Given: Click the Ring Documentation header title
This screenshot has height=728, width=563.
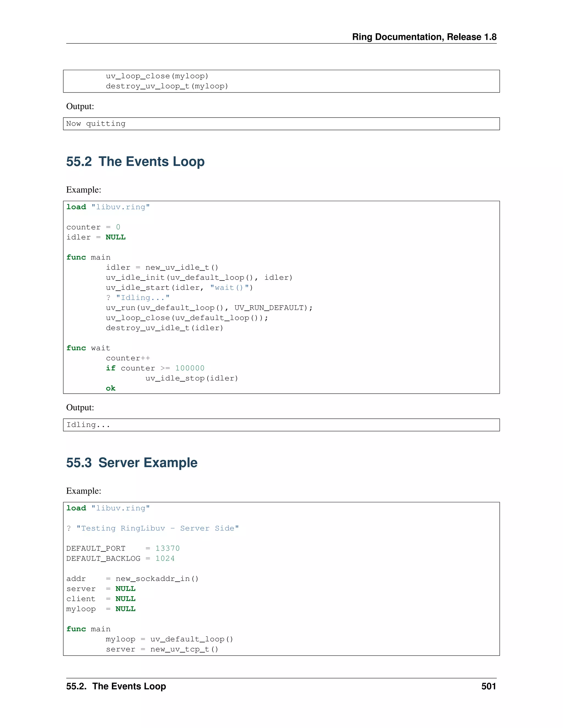Looking at the screenshot, I should point(424,37).
